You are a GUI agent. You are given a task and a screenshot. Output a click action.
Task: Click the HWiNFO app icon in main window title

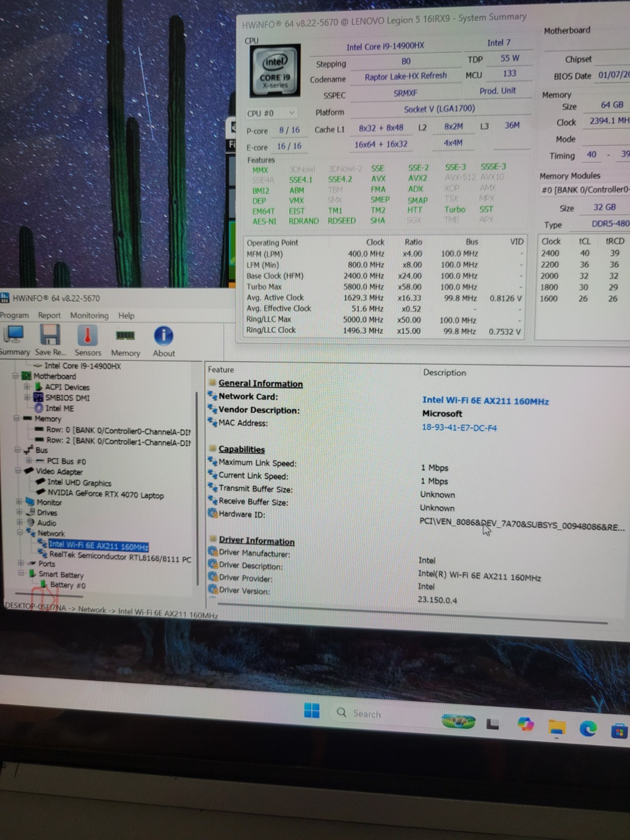5,298
